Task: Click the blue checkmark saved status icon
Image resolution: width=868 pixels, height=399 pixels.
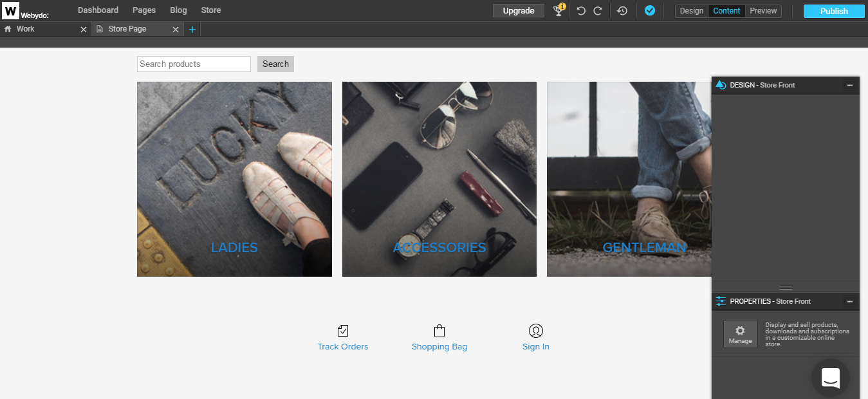Action: pyautogui.click(x=650, y=10)
